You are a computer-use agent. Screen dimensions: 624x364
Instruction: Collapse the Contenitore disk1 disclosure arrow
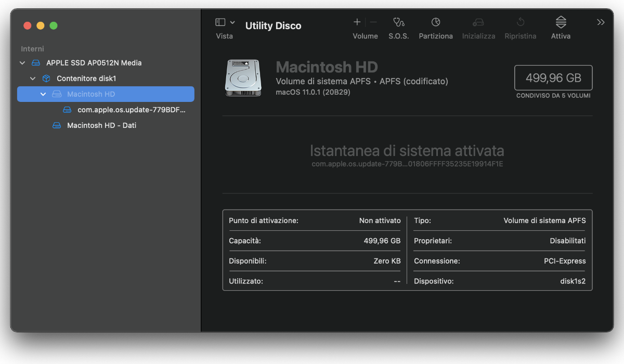point(33,79)
